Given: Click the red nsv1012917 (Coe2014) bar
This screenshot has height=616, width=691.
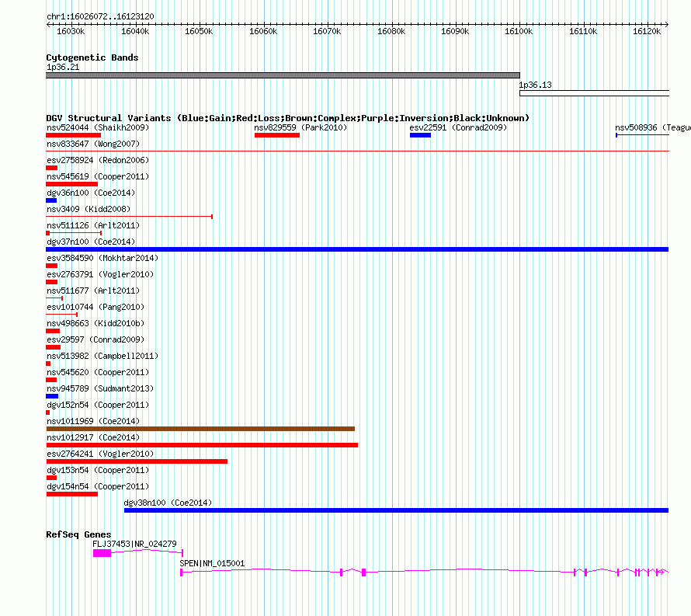Looking at the screenshot, I should [202, 445].
